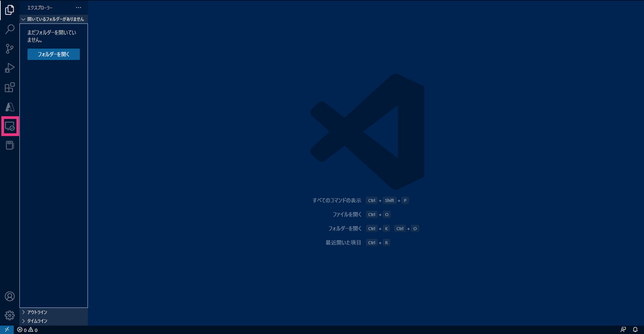Image resolution: width=644 pixels, height=334 pixels.
Task: Open the notifications bell in status bar
Action: (634, 330)
